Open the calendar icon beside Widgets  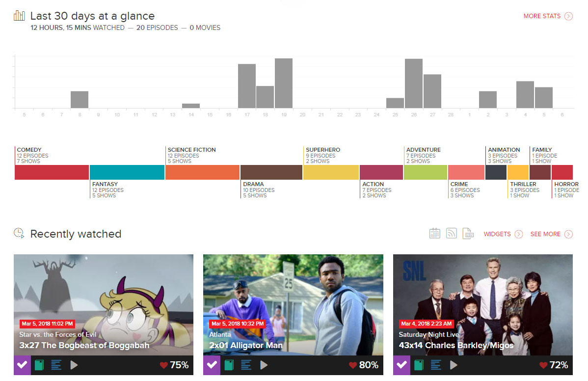click(x=434, y=234)
